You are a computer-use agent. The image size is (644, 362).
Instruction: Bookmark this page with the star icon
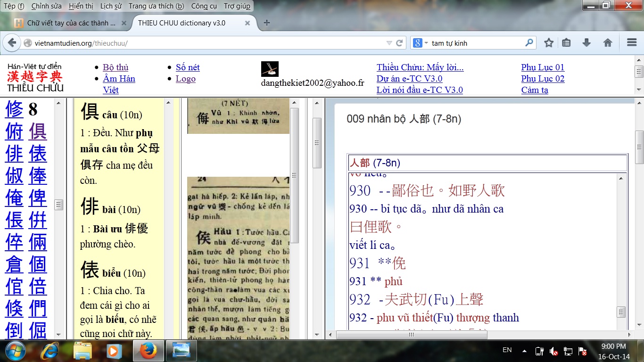click(x=548, y=43)
